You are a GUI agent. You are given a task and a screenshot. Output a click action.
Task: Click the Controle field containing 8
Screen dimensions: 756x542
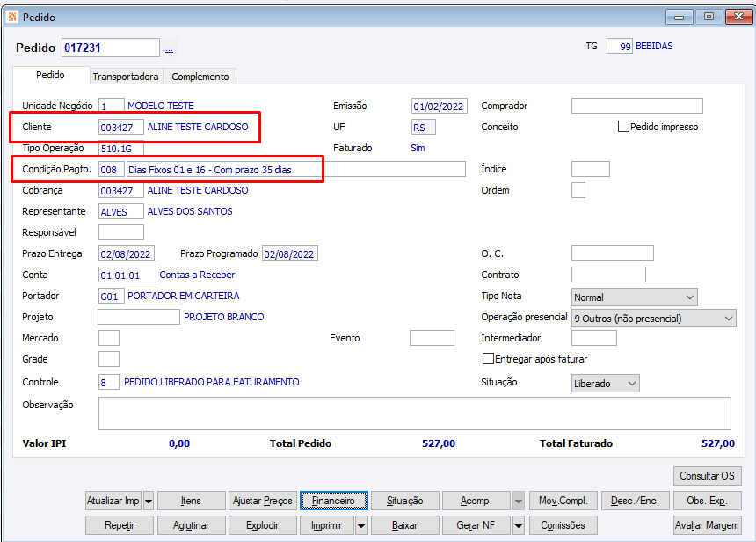pyautogui.click(x=108, y=382)
